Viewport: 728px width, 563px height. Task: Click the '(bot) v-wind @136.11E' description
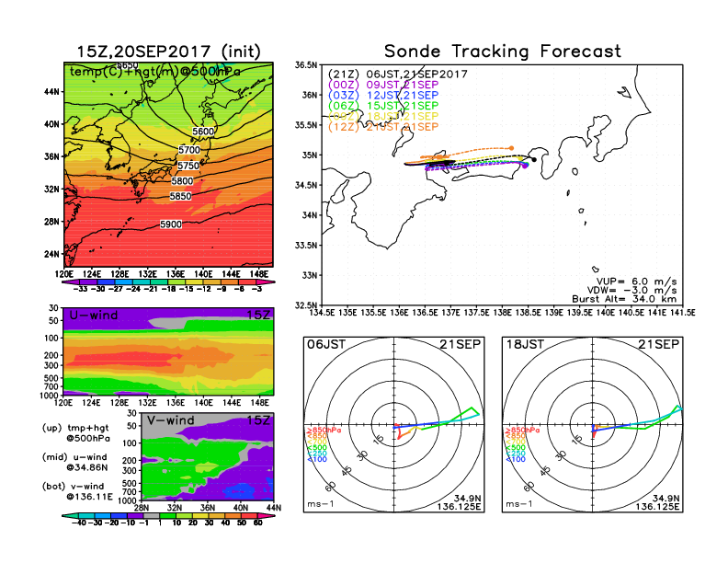pyautogui.click(x=77, y=491)
